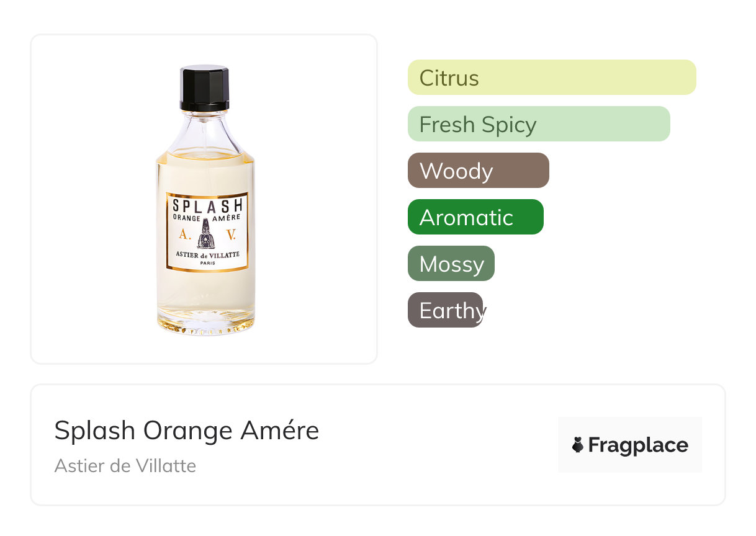Screen dimensions: 756x536
Task: Select the Citrus accord bar
Action: point(551,78)
